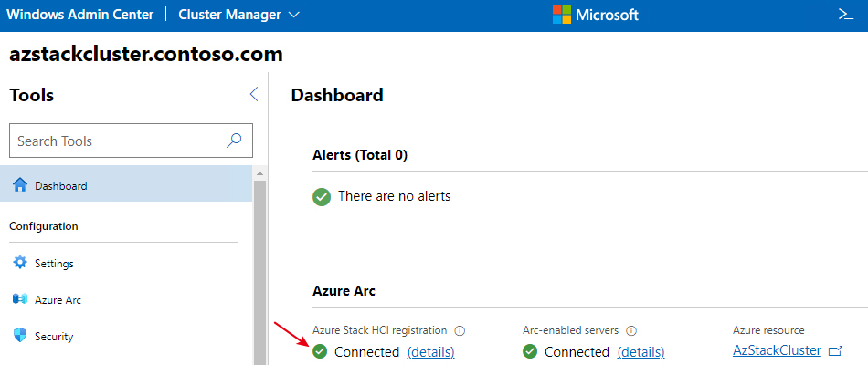The image size is (868, 365).
Task: Show Azure Stack HCI registration info icon
Action: [x=460, y=330]
